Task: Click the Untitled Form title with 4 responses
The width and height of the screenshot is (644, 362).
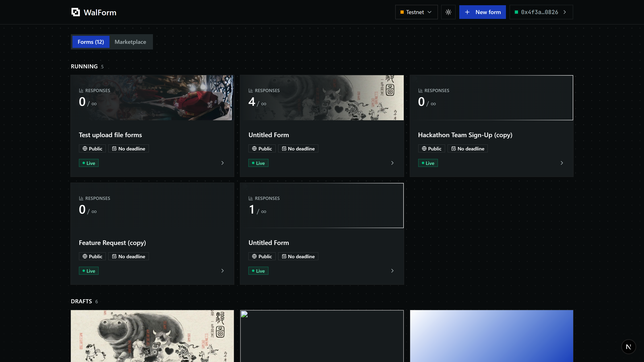Action: point(268,135)
